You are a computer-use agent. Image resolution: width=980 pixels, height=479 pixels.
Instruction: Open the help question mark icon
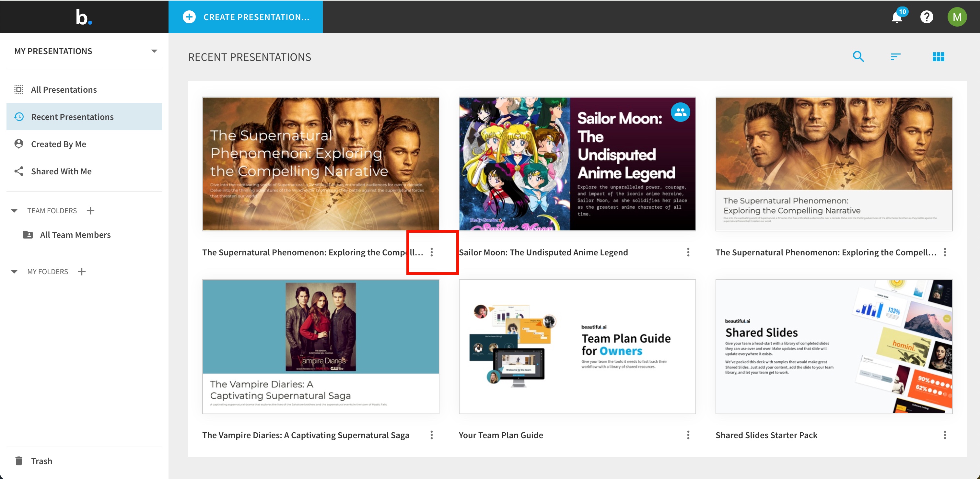point(927,17)
